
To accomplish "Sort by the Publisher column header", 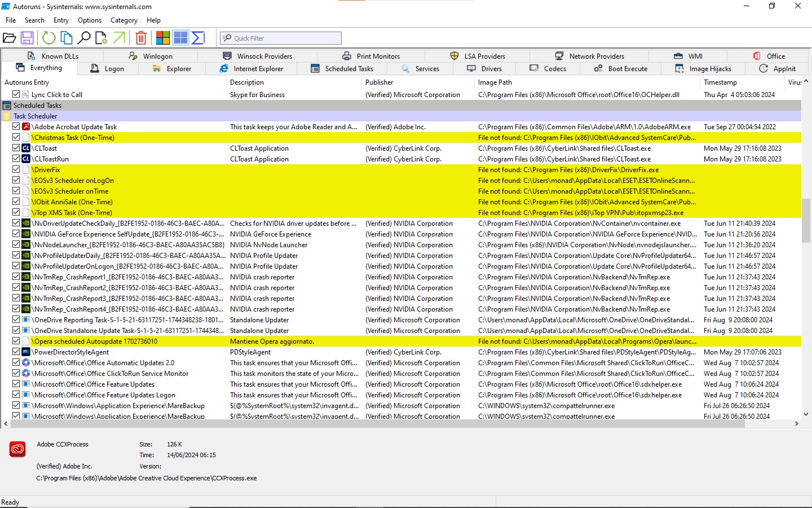I will coord(418,82).
